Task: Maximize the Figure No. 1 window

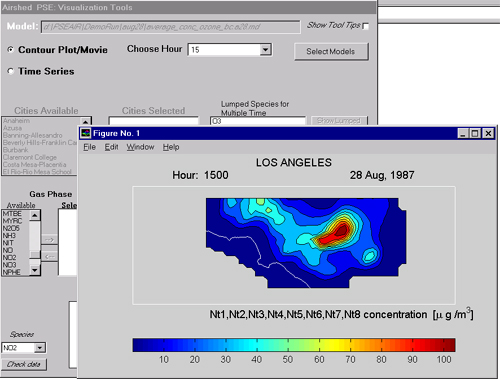Action: [475, 133]
